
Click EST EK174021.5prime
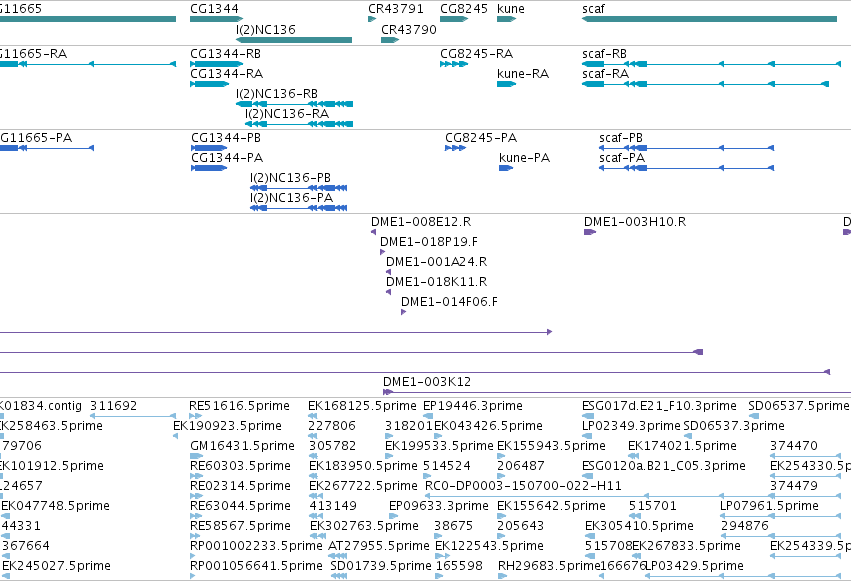632,456
